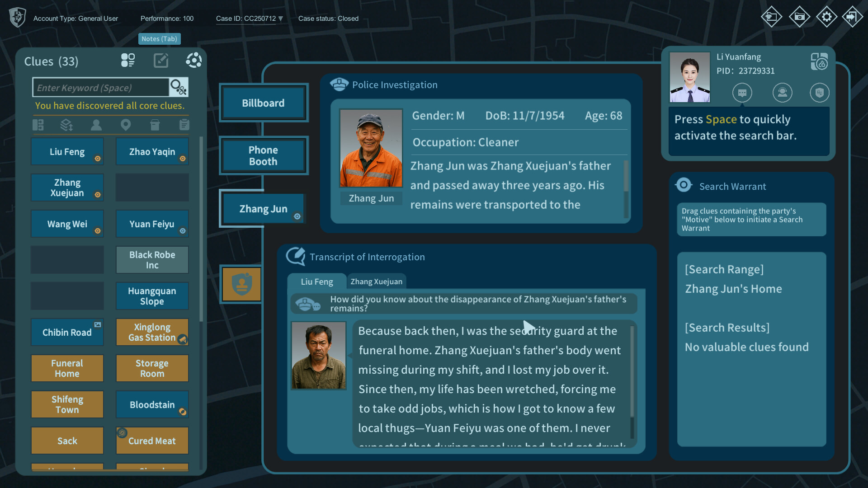Toggle the clipboard document clue filter
This screenshot has width=868, height=488.
pyautogui.click(x=184, y=125)
